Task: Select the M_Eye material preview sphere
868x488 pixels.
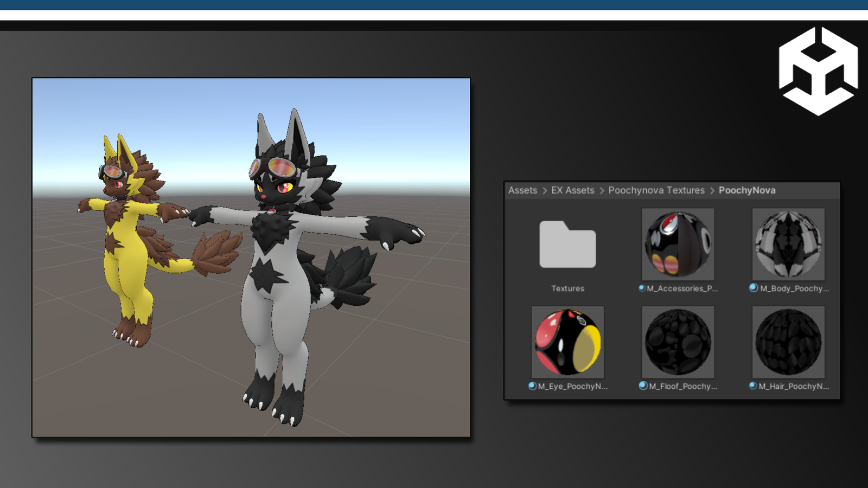Action: [x=567, y=342]
